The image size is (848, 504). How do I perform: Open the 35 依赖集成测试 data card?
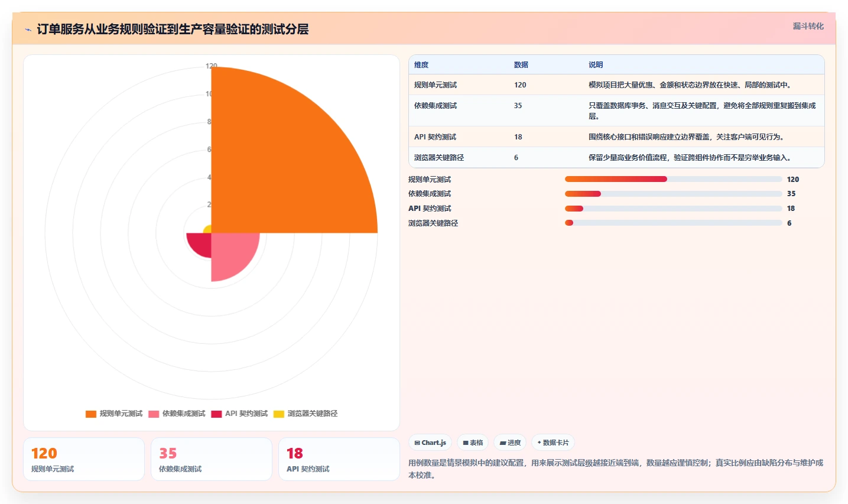coord(212,459)
